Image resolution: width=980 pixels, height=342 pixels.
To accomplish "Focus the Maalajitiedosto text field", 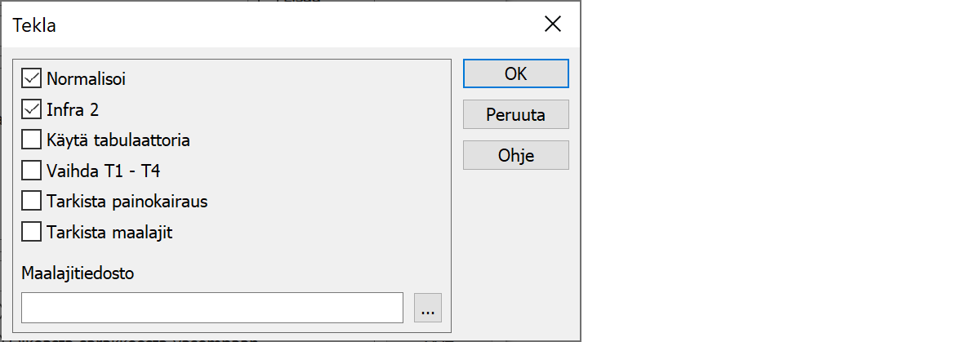I will 213,308.
